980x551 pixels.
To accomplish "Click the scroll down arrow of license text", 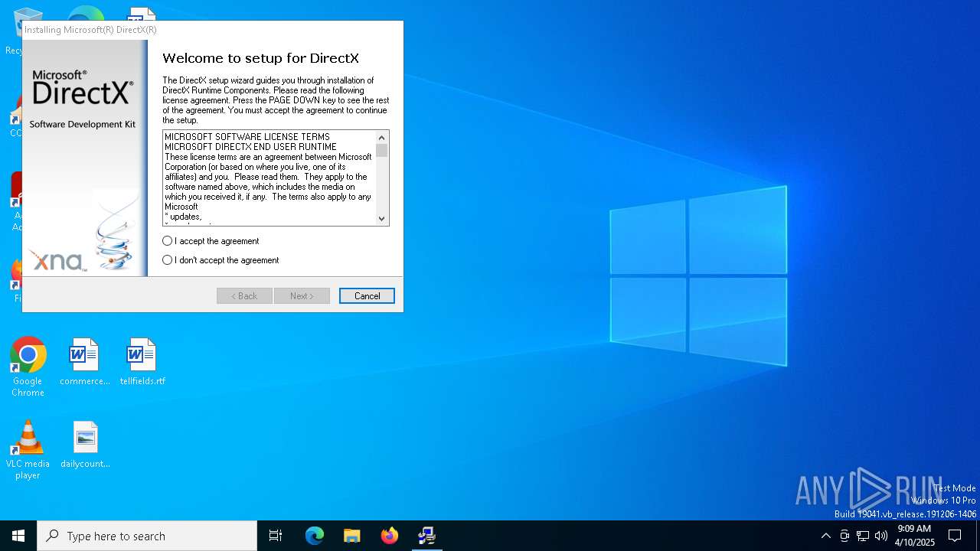I will click(x=381, y=219).
